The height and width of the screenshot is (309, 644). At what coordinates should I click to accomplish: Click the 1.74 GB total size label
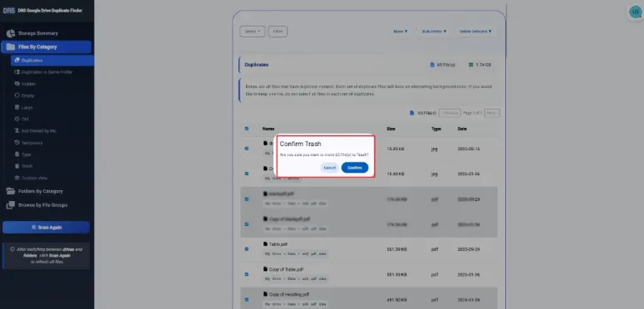coord(484,65)
